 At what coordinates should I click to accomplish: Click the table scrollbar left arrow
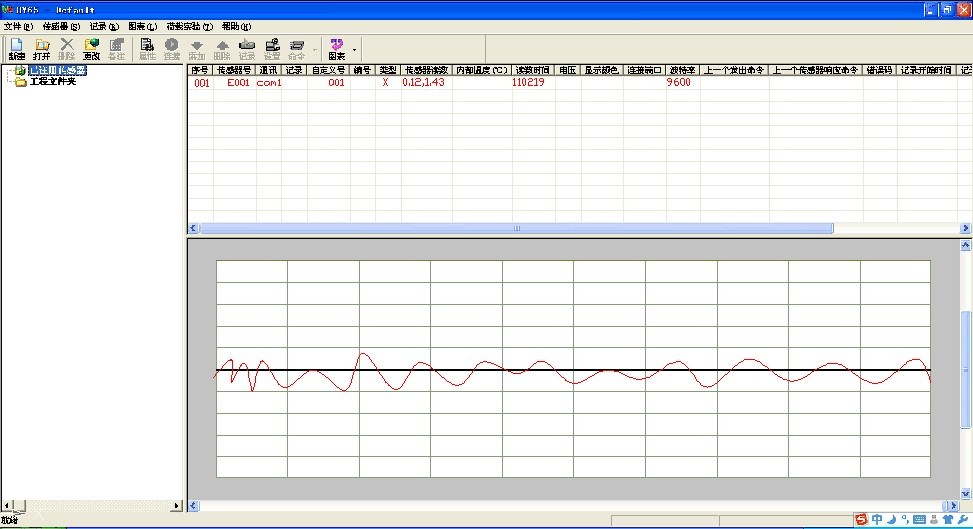pos(193,228)
